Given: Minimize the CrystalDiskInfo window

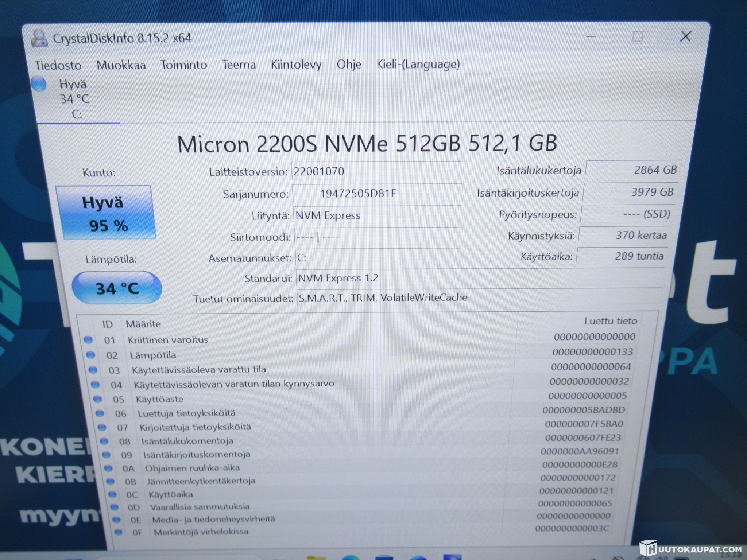Looking at the screenshot, I should (x=591, y=36).
